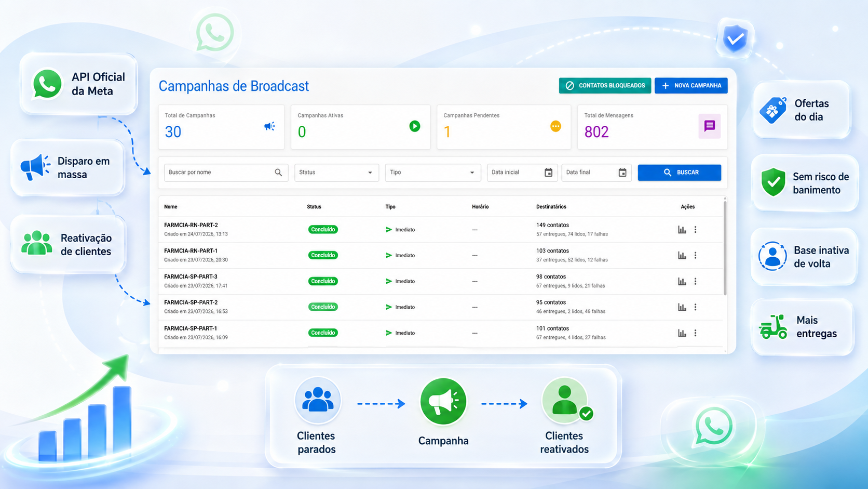Open more actions menu for FARMCIA-SP-PART-3

click(696, 282)
